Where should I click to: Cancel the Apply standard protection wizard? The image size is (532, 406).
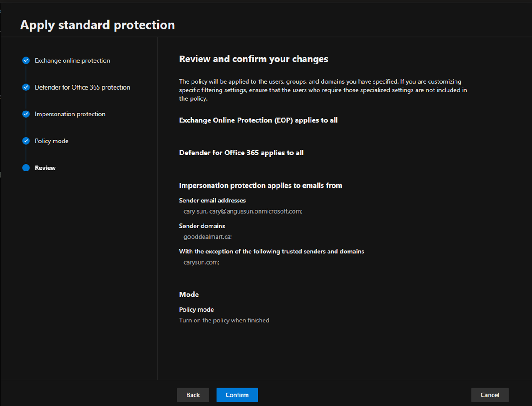point(490,395)
